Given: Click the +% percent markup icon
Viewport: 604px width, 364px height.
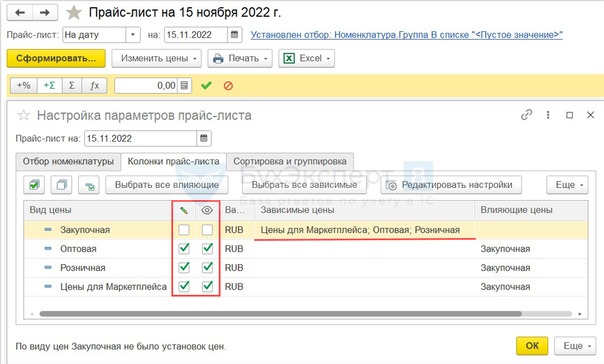Looking at the screenshot, I should coord(23,86).
